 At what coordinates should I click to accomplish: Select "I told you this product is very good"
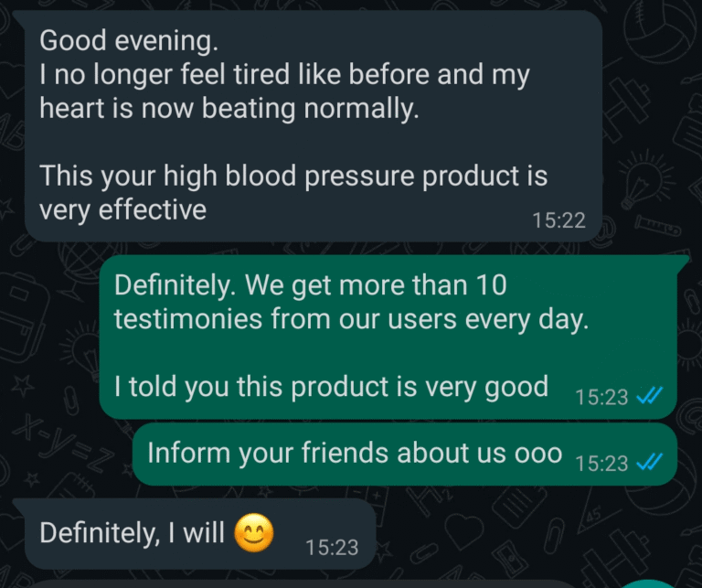coord(331,387)
